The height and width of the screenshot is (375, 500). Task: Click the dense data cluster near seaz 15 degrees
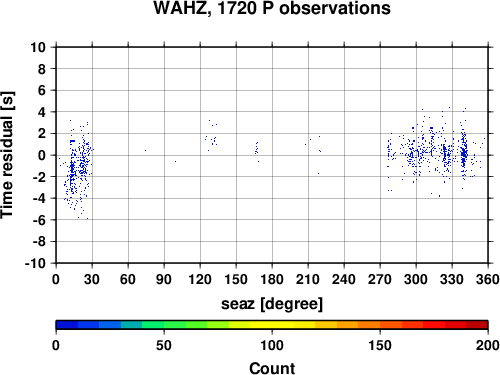click(72, 168)
